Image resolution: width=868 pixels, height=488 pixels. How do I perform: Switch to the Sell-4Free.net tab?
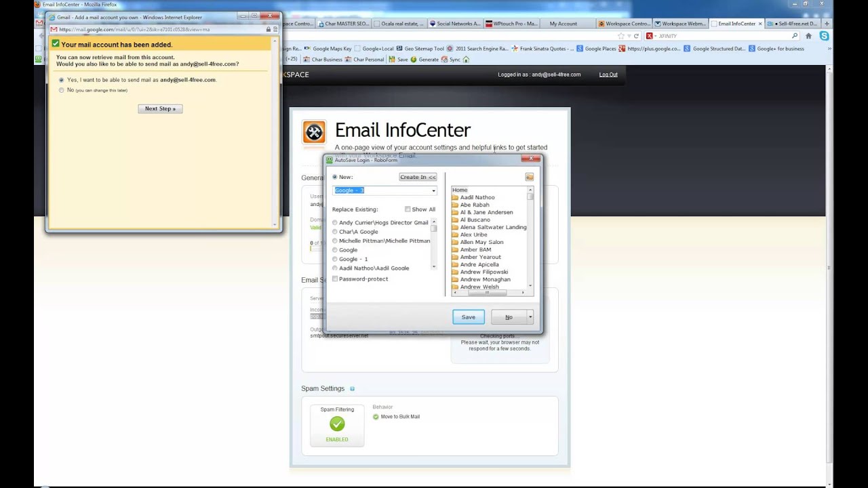793,23
